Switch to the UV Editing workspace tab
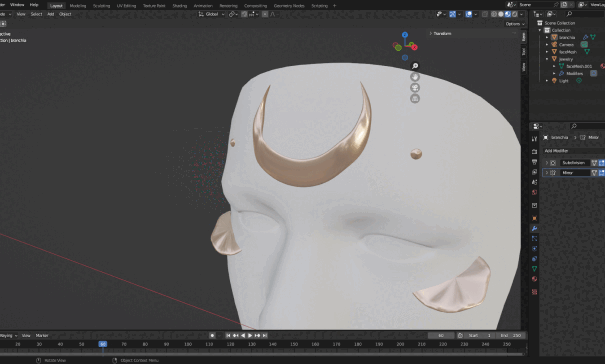The image size is (605, 364). [x=126, y=6]
